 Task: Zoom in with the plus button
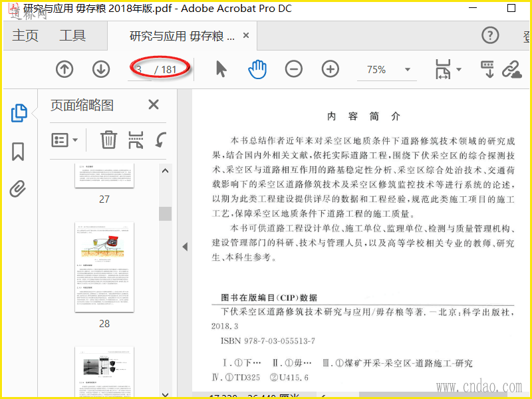pyautogui.click(x=330, y=70)
